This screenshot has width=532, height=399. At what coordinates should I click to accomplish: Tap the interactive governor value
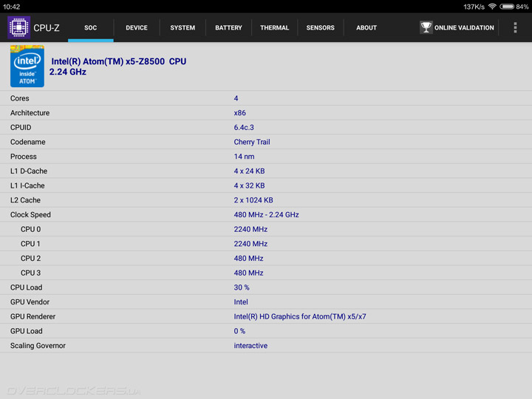[250, 347]
